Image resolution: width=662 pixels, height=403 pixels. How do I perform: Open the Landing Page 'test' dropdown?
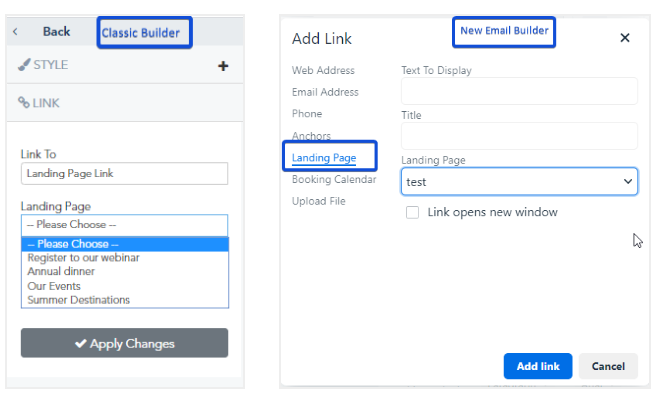tap(519, 182)
